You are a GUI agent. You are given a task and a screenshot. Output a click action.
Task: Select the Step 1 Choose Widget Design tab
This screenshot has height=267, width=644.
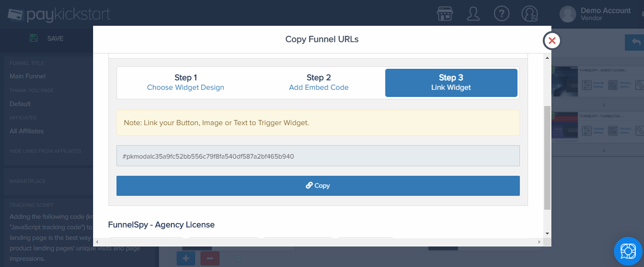click(x=186, y=82)
